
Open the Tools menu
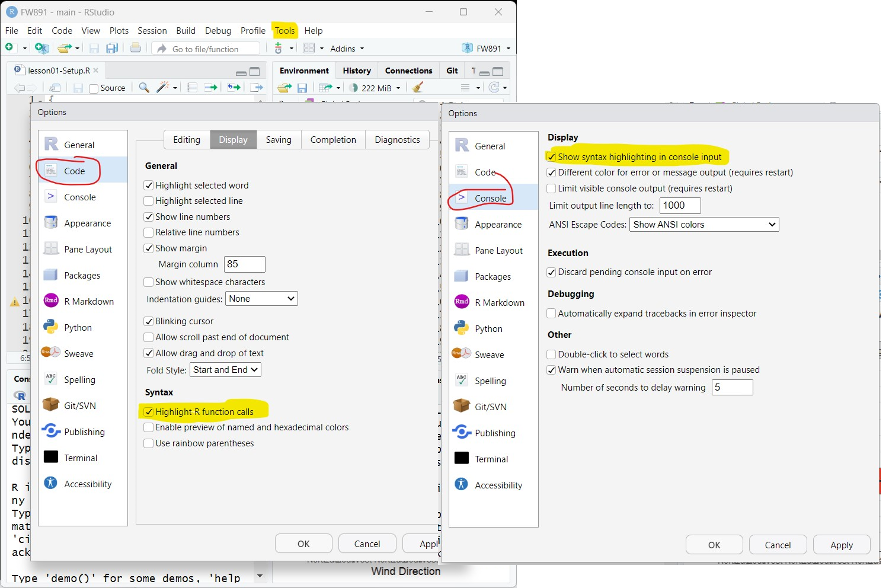click(284, 31)
